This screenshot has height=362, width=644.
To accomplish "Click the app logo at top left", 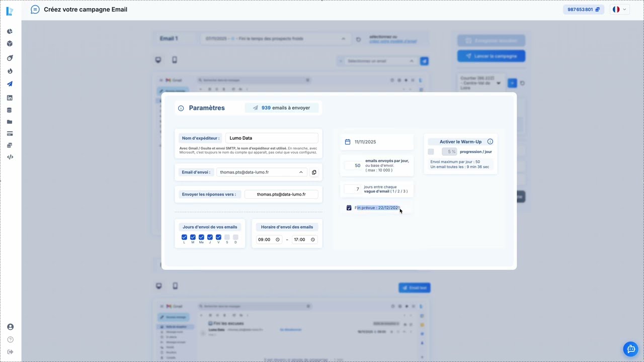I will (10, 10).
